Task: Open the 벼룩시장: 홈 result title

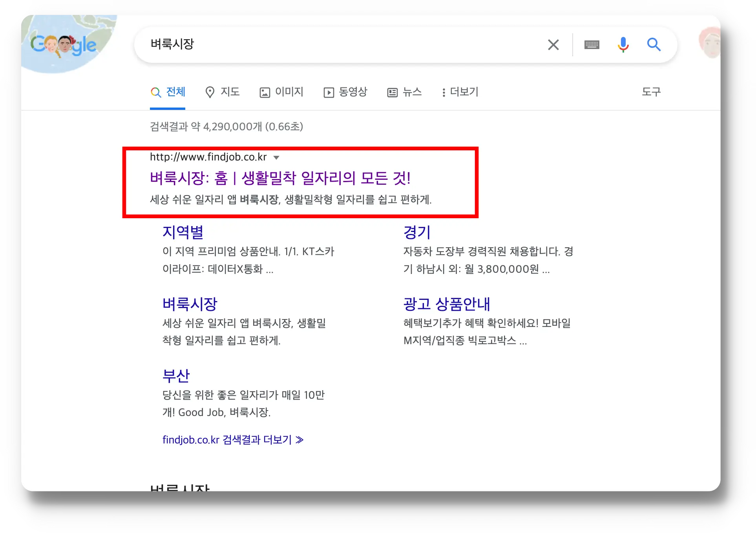Action: 280,178
